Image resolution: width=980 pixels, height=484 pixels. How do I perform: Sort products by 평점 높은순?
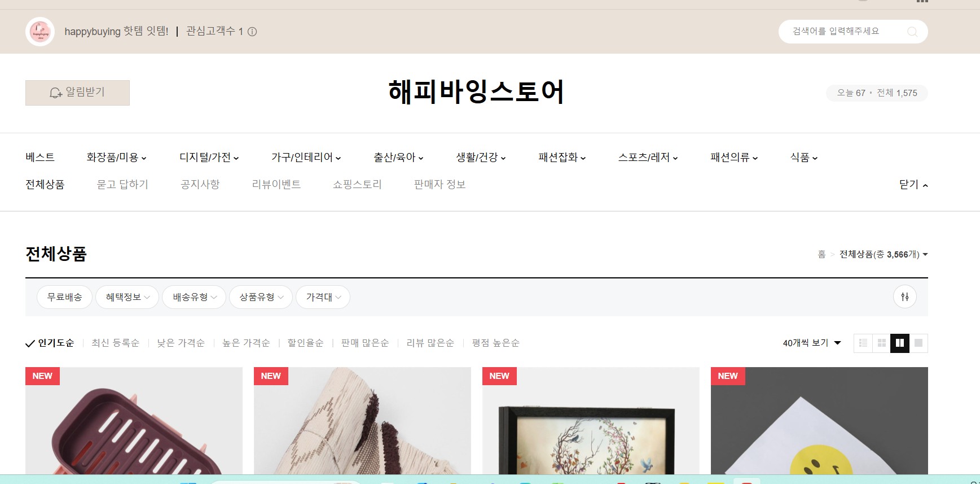(496, 343)
